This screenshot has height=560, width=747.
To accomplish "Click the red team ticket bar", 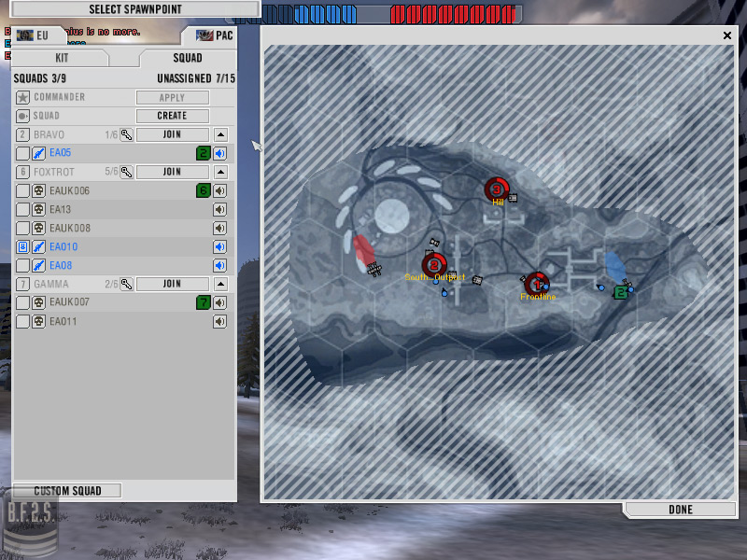I will (453, 14).
